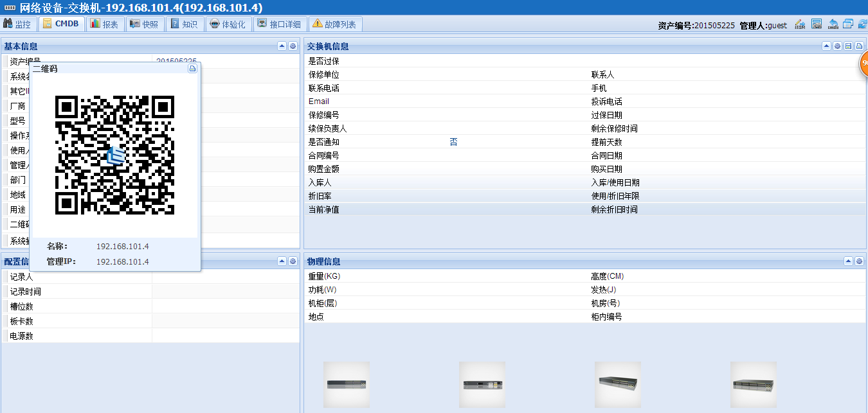Collapse the 基本信息 panel
Image resolution: width=868 pixels, height=413 pixels.
pos(282,46)
